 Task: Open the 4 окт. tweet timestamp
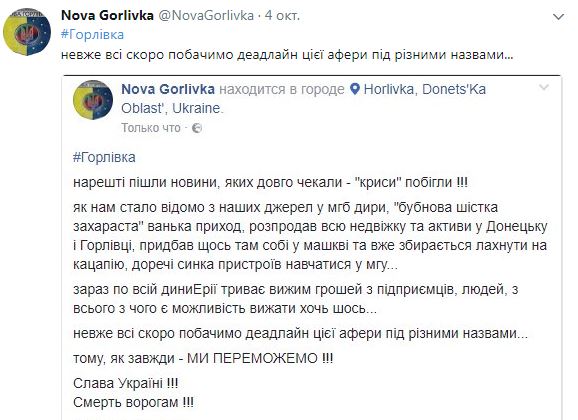pyautogui.click(x=282, y=15)
